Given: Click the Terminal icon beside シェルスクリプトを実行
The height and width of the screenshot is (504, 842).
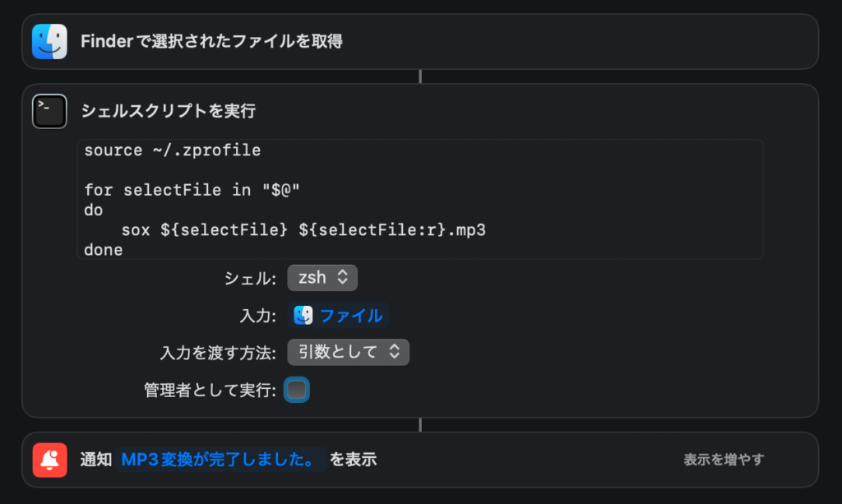Looking at the screenshot, I should [49, 111].
